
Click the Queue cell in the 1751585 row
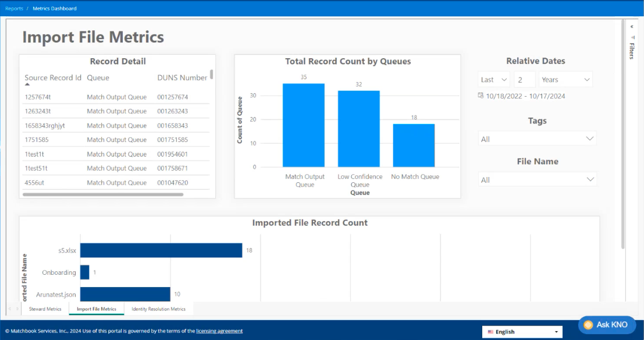coord(117,140)
